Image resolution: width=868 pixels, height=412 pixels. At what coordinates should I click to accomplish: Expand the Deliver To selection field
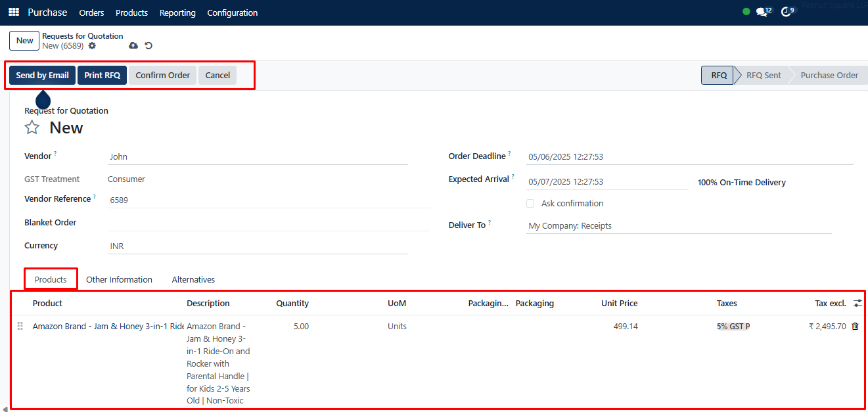[x=678, y=226]
